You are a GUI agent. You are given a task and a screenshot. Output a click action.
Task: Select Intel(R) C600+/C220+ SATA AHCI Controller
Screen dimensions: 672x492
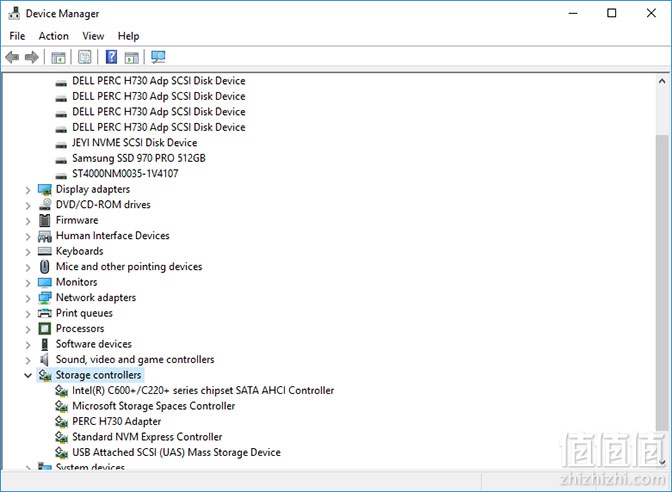click(x=203, y=390)
